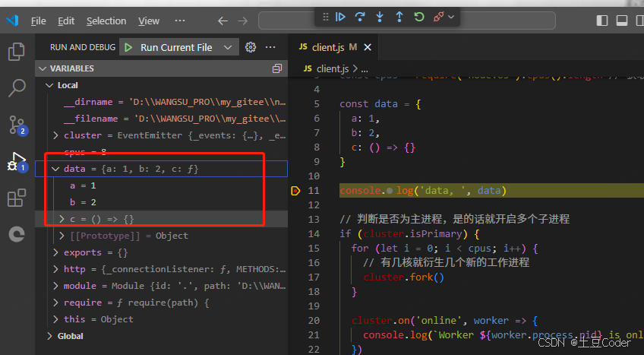Open the Selection menu
This screenshot has width=644, height=355.
click(106, 21)
